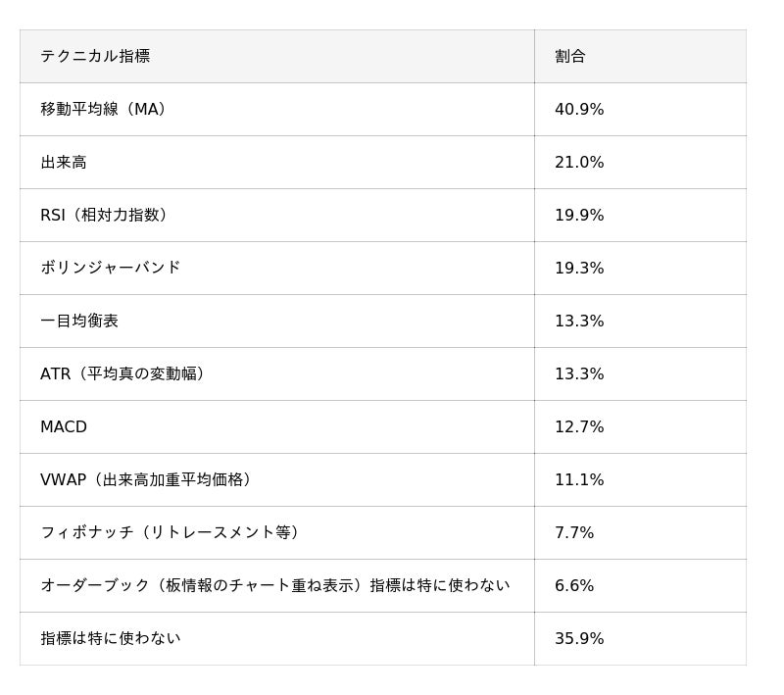Select the RSI（相対力指数） row label

106,215
